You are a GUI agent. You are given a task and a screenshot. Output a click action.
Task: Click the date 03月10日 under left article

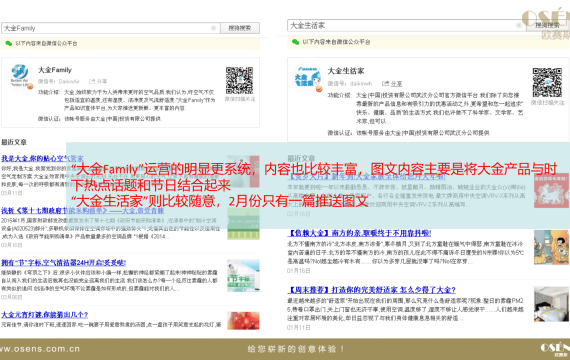click(x=12, y=245)
